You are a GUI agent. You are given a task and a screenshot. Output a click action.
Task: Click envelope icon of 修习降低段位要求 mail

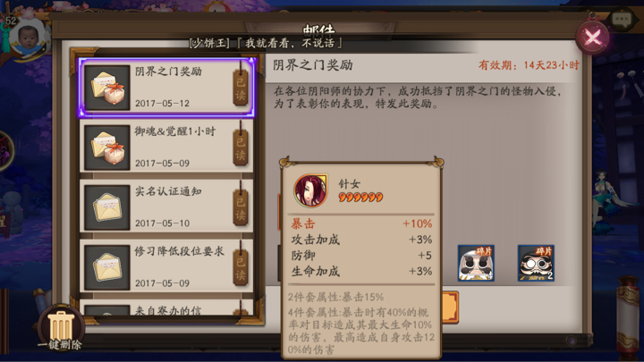[106, 267]
